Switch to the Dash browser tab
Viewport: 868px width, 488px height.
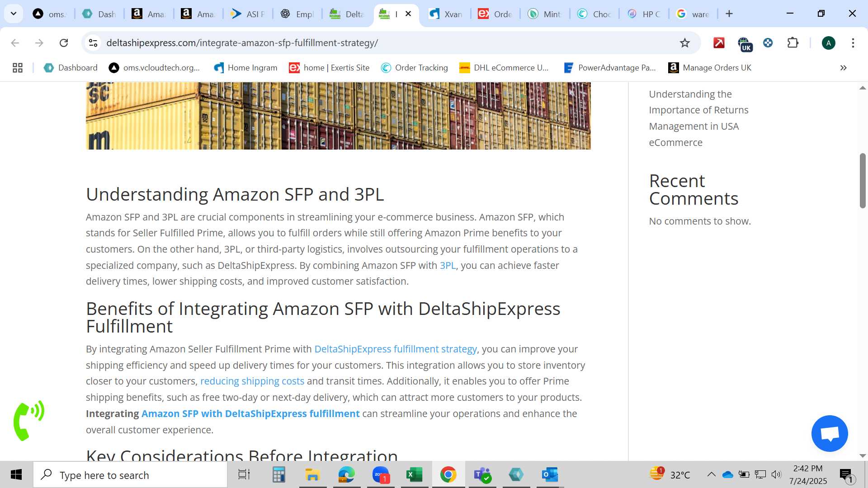tap(99, 14)
